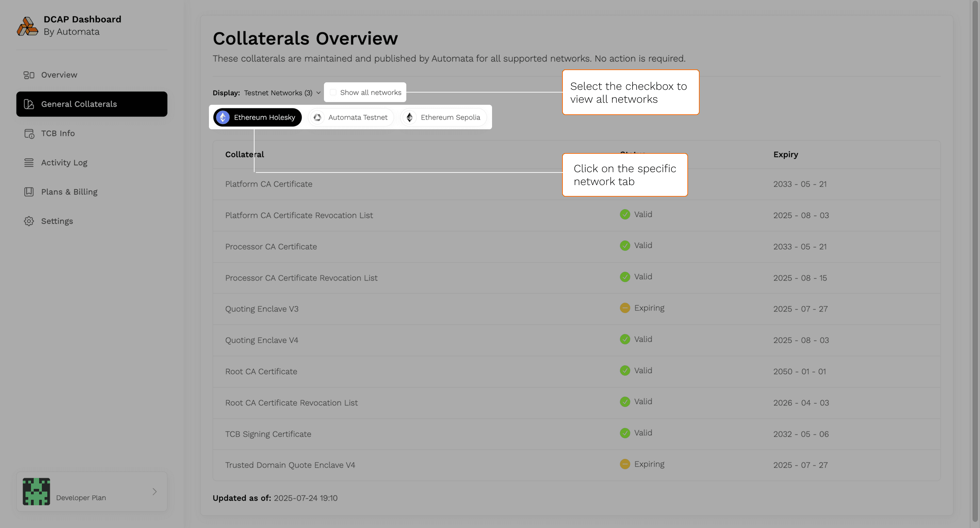This screenshot has width=980, height=528.
Task: Switch to the Automata Testnet tab
Action: point(351,117)
